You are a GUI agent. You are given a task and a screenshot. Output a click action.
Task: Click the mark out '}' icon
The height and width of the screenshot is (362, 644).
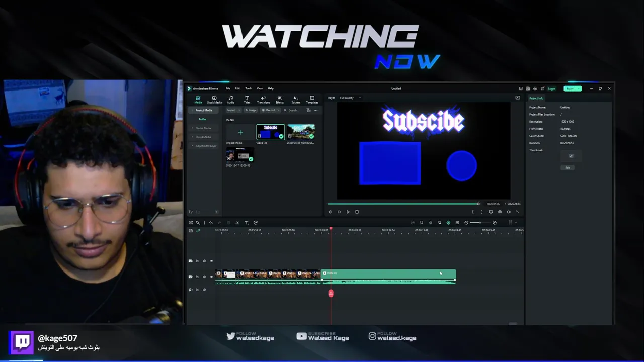coord(481,212)
